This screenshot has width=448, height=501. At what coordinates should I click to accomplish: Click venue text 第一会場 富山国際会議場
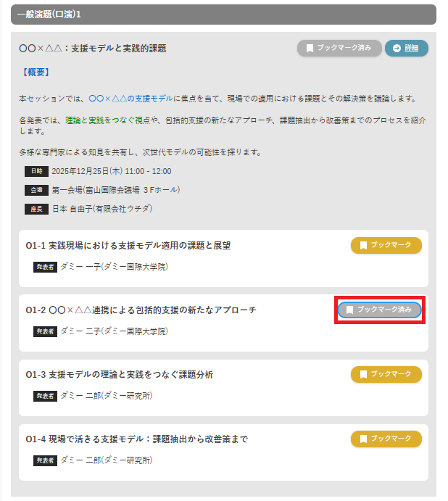tap(116, 190)
